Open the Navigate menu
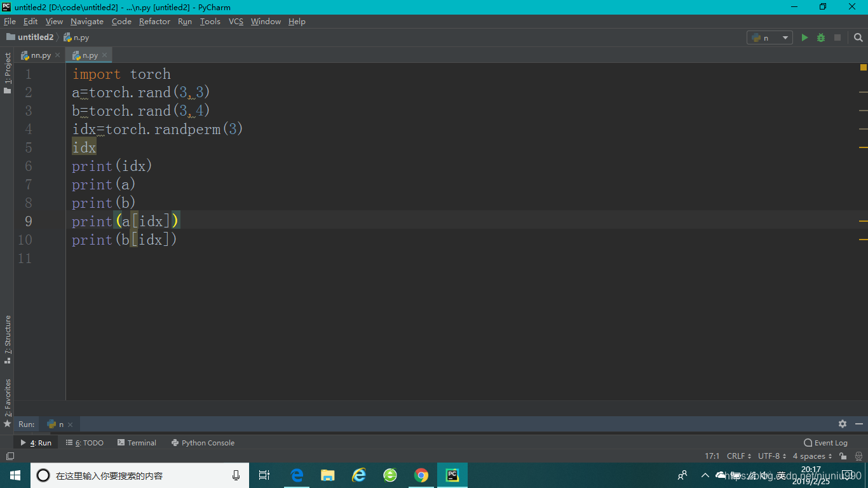Image resolution: width=868 pixels, height=488 pixels. click(87, 21)
